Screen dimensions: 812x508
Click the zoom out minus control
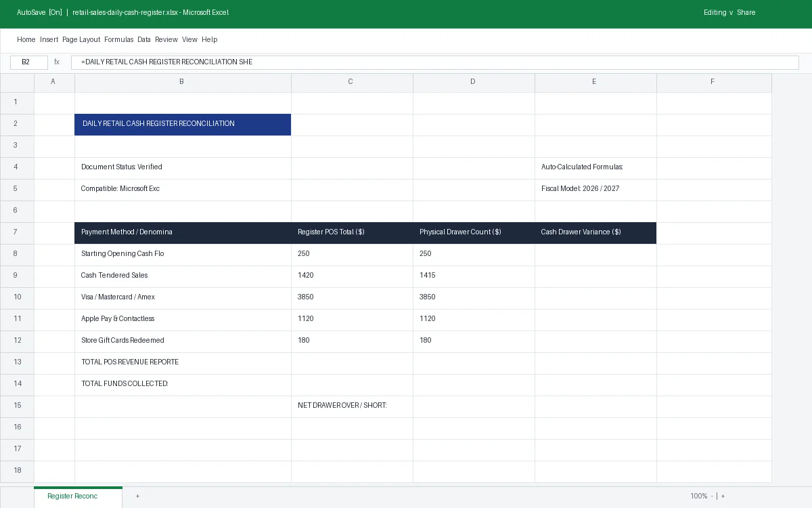click(712, 496)
